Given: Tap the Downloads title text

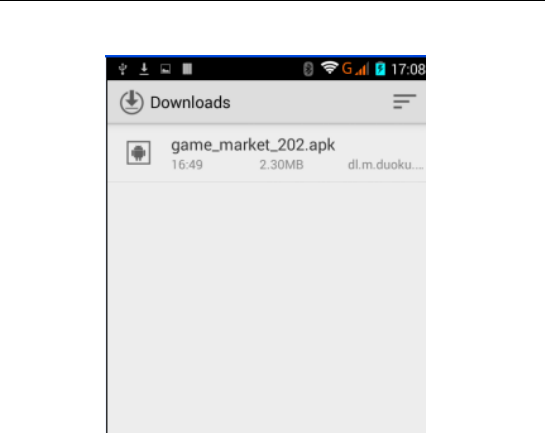Looking at the screenshot, I should point(190,103).
